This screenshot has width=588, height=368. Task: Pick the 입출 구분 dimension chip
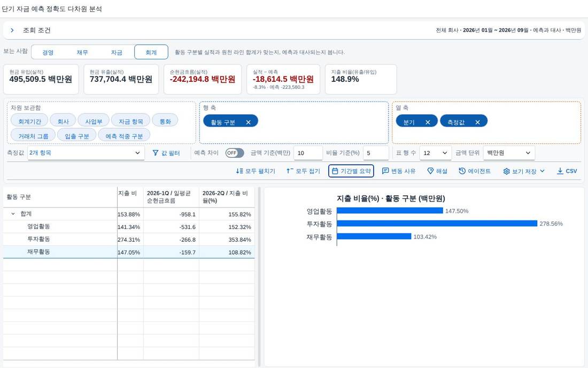pyautogui.click(x=77, y=136)
